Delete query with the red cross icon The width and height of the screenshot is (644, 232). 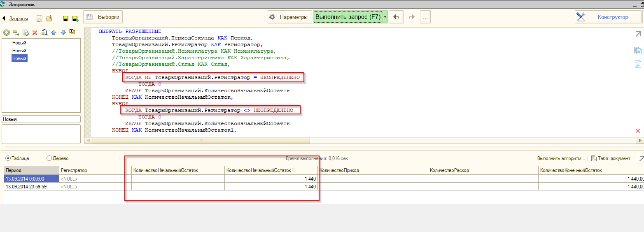[35, 32]
